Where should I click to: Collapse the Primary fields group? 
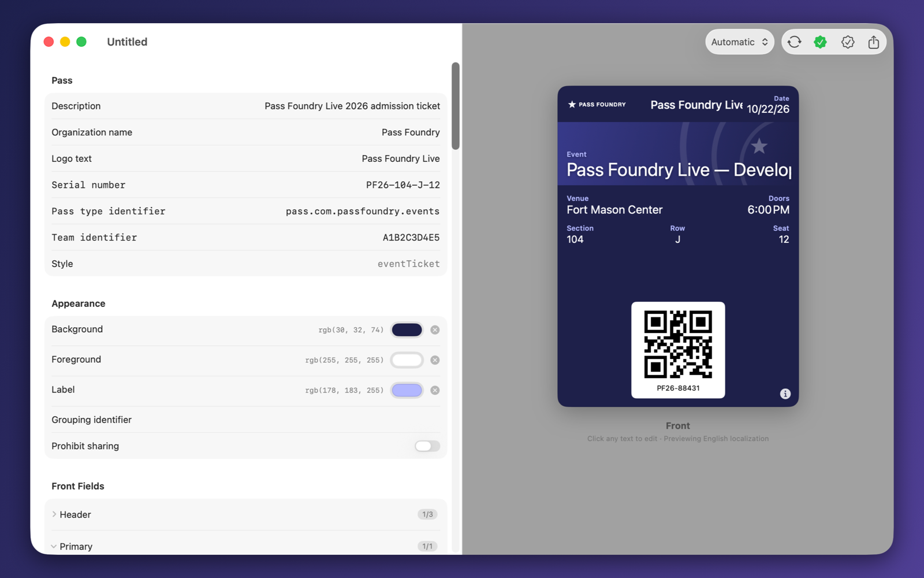point(54,546)
